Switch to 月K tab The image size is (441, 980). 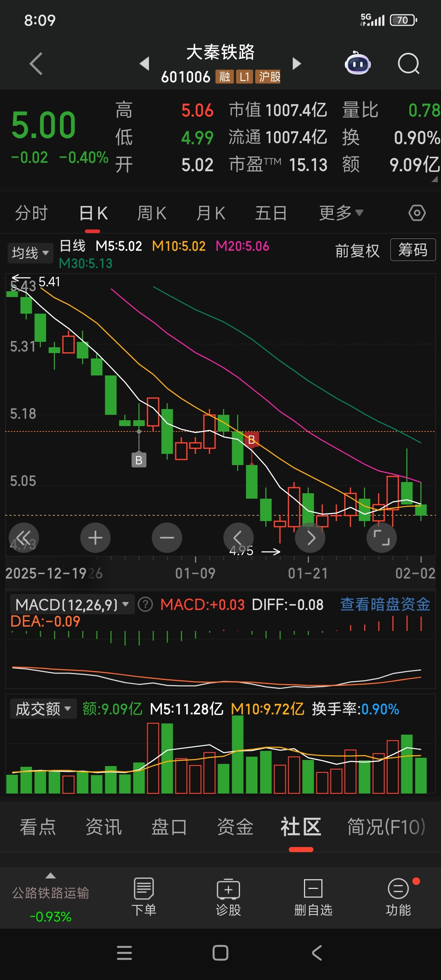pyautogui.click(x=211, y=213)
